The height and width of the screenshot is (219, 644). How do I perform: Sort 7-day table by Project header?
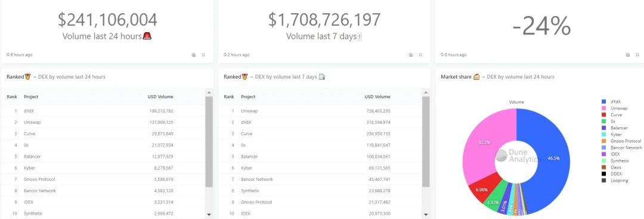(248, 97)
